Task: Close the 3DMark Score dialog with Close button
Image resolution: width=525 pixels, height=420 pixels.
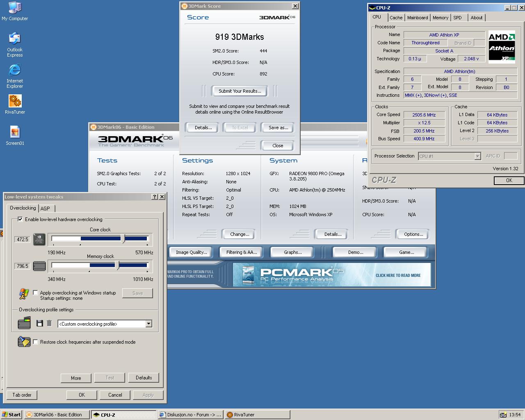Action: pos(278,146)
